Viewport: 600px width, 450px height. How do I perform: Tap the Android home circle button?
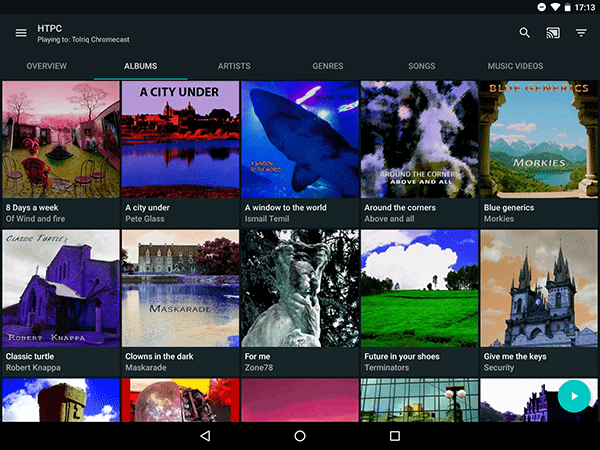tap(300, 436)
